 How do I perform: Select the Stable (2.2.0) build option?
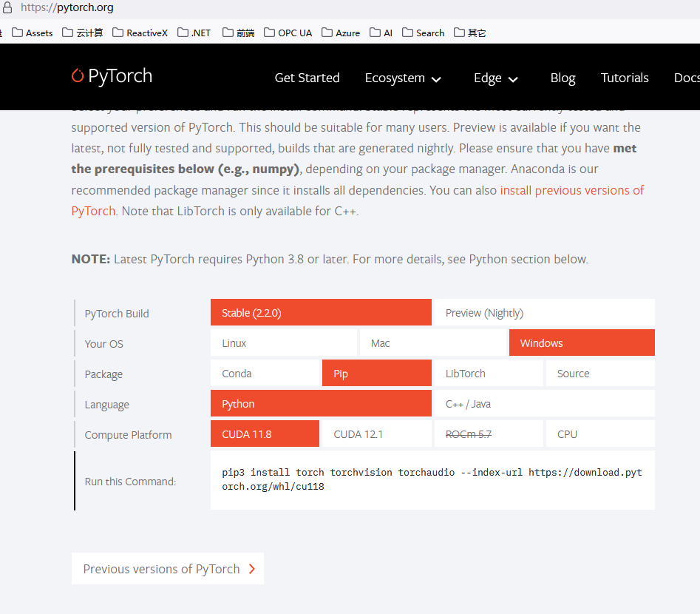tap(321, 312)
